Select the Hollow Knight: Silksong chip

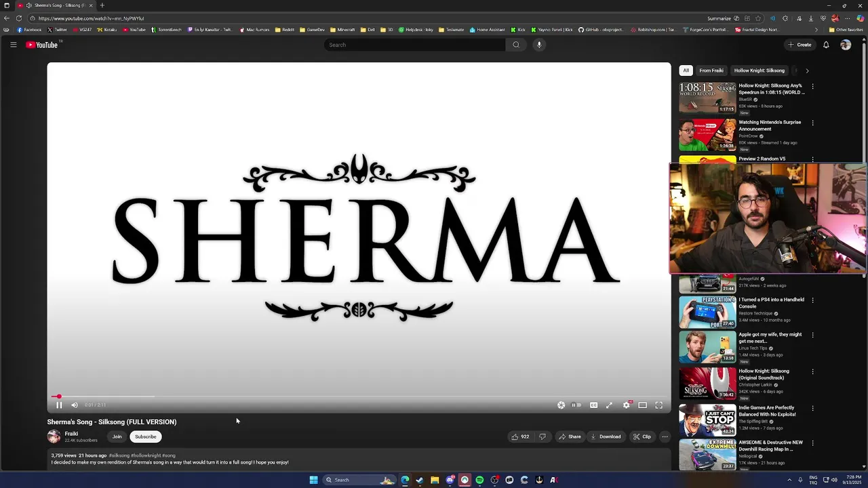(x=759, y=70)
